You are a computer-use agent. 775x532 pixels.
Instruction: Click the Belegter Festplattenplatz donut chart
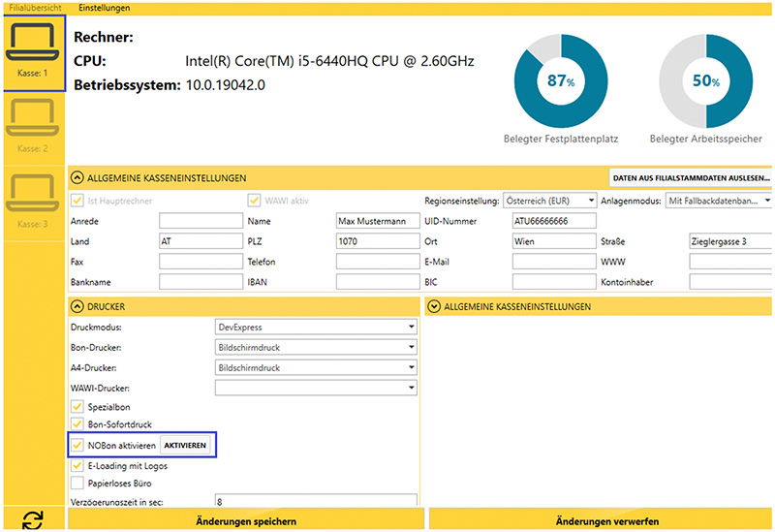click(561, 81)
